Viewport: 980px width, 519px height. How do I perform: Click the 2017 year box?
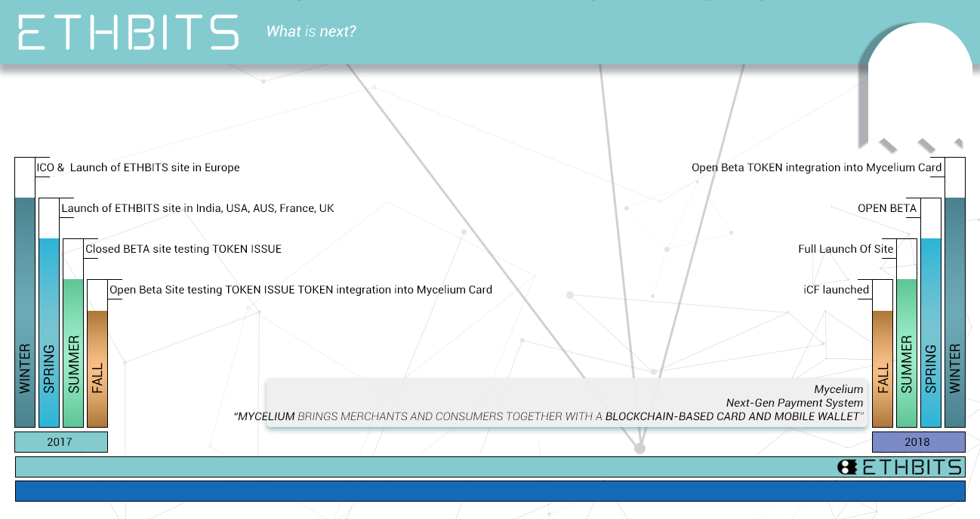coord(61,442)
